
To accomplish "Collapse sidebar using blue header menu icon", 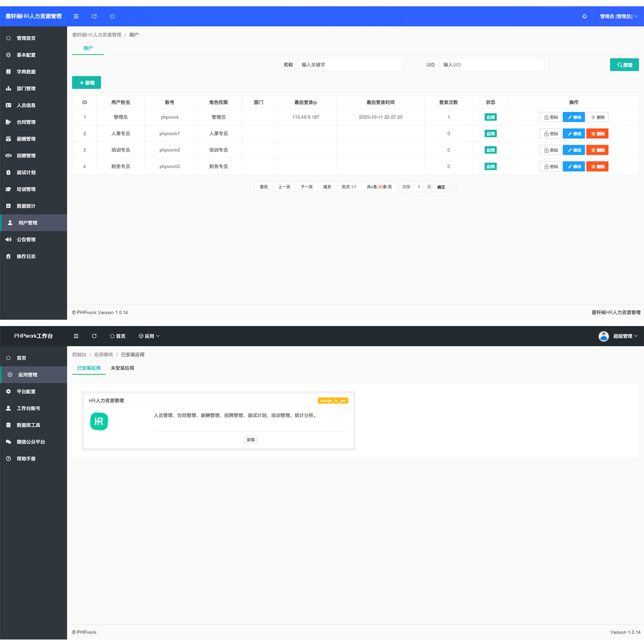I will click(76, 17).
